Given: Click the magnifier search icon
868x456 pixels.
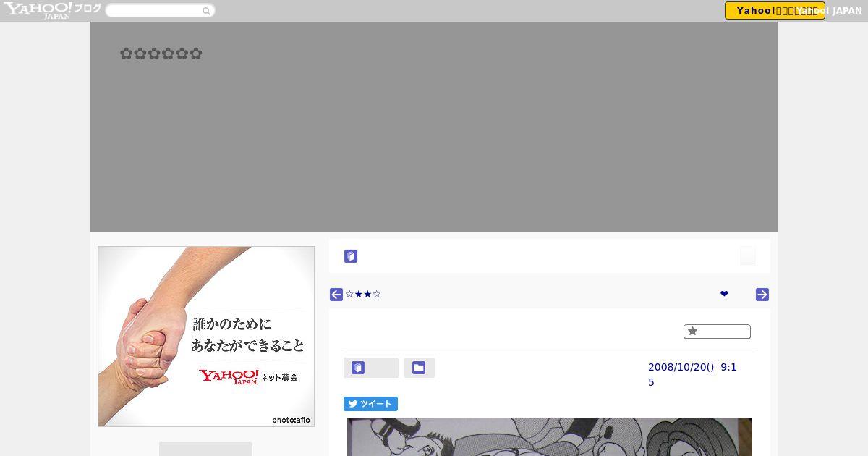Looking at the screenshot, I should [207, 11].
